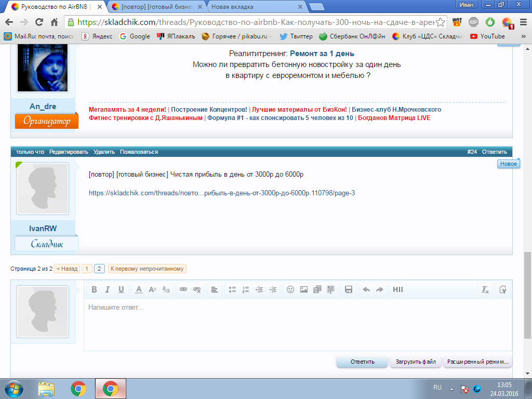Delete post with Удалить link
532x399 pixels.
click(x=104, y=152)
